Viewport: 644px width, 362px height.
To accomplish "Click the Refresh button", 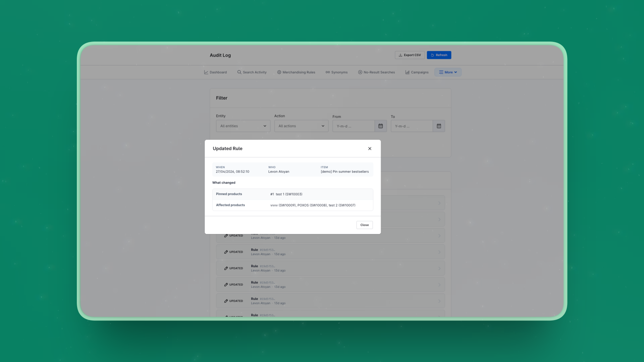I will (x=439, y=55).
